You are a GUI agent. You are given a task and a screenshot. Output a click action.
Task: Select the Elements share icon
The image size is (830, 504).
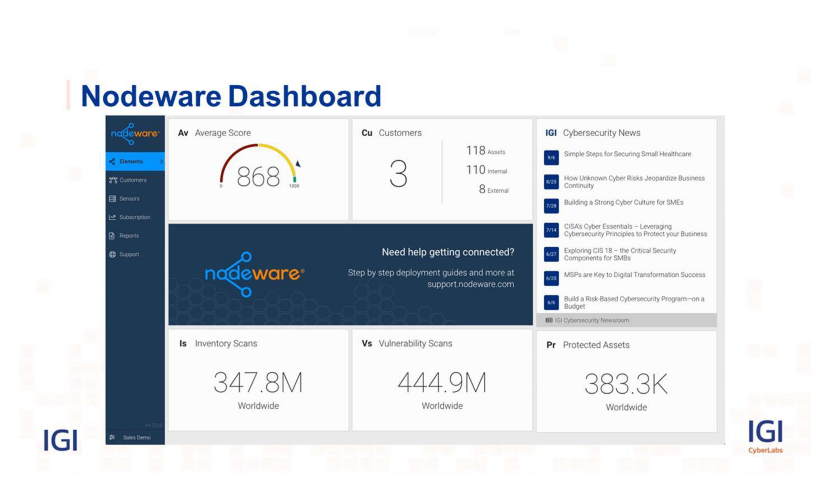click(112, 161)
